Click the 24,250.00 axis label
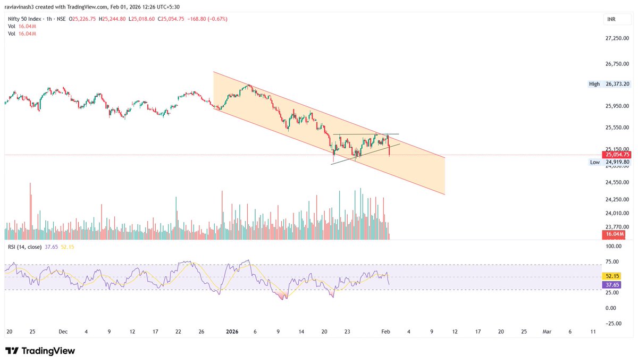This screenshot has width=638, height=364. point(617,200)
